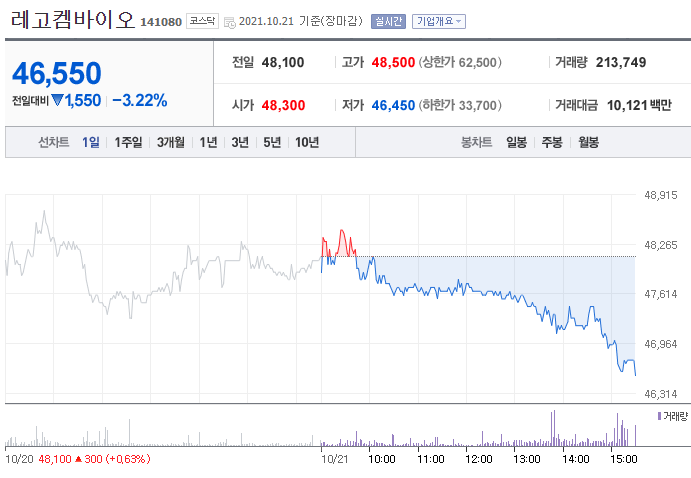Switch line chart to 1주일
Image resolution: width=691 pixels, height=478 pixels.
(x=128, y=142)
